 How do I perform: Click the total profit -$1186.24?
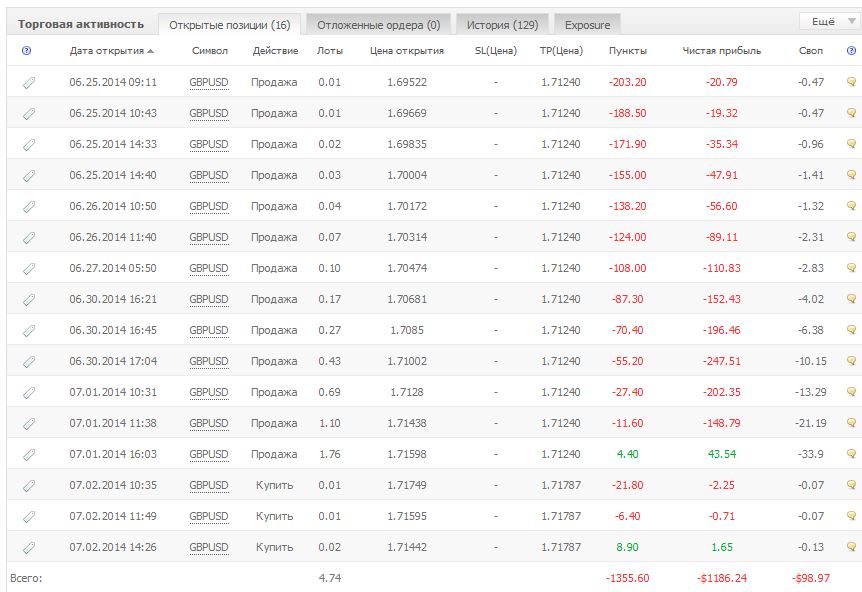pyautogui.click(x=722, y=578)
